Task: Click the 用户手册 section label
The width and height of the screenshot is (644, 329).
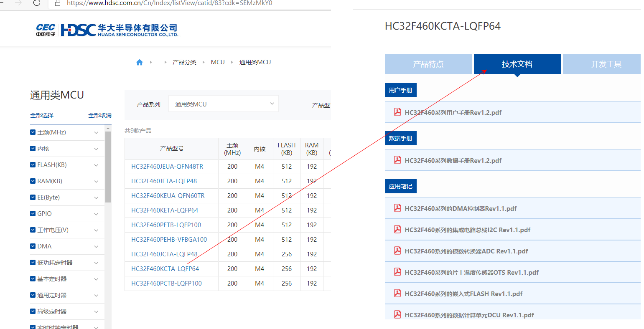Action: [x=400, y=90]
